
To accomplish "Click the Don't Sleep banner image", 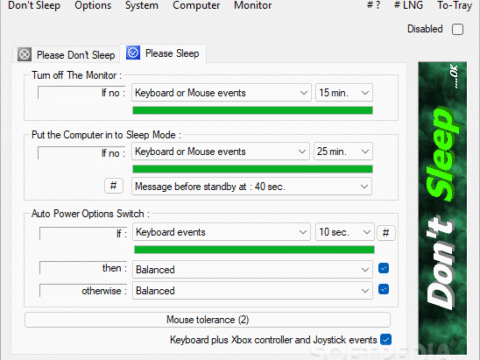I will pos(442,208).
